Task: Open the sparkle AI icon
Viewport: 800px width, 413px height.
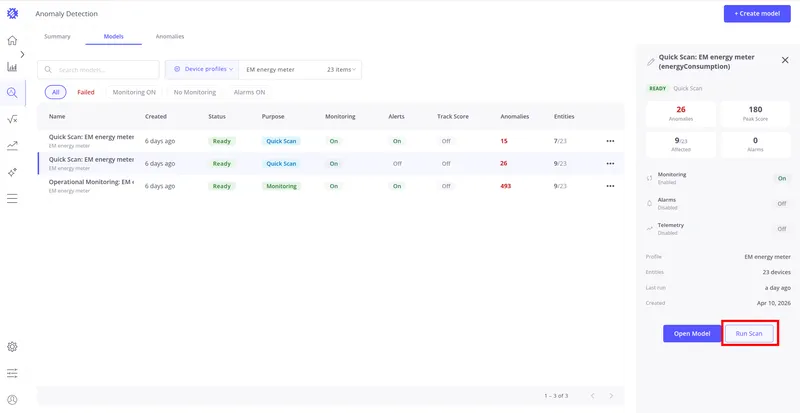Action: tap(12, 173)
